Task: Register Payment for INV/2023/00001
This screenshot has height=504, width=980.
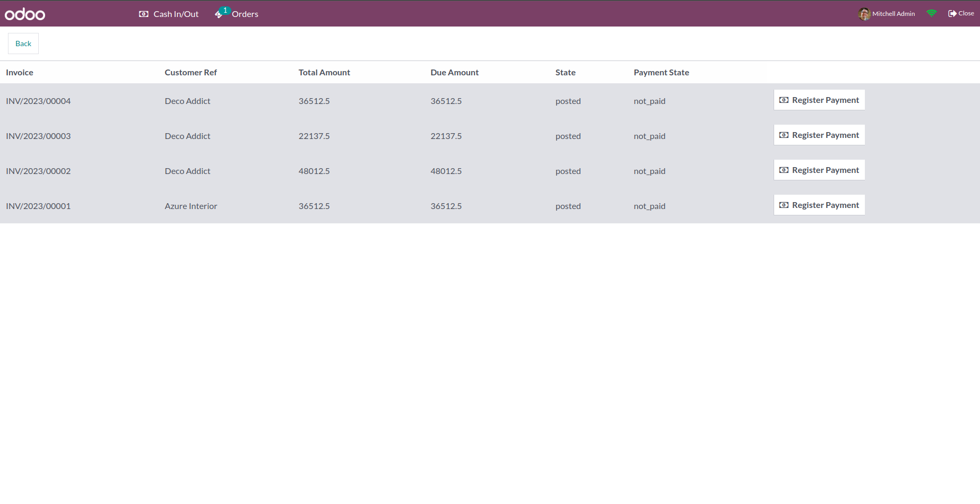Action: (819, 205)
